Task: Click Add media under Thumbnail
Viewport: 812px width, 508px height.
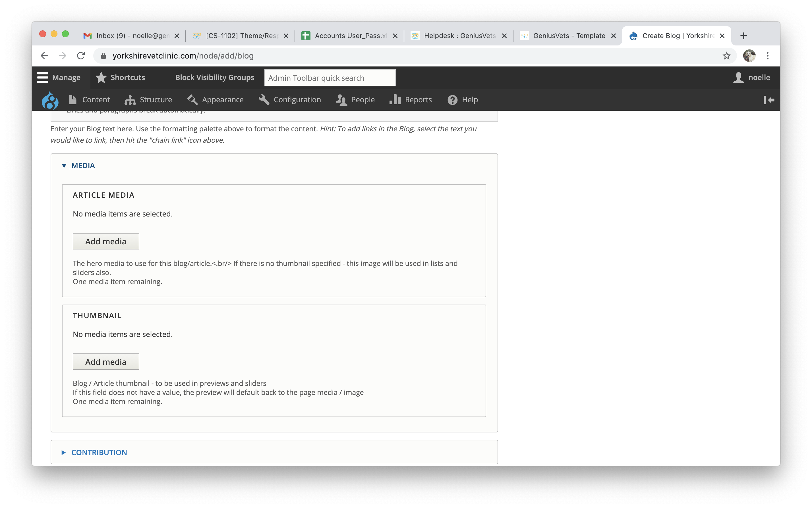Action: tap(105, 362)
